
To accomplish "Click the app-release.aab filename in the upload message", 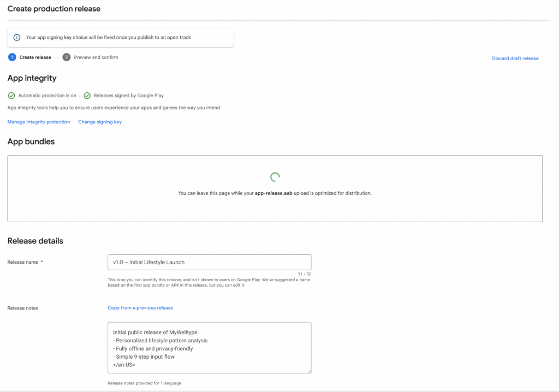I will tap(274, 193).
